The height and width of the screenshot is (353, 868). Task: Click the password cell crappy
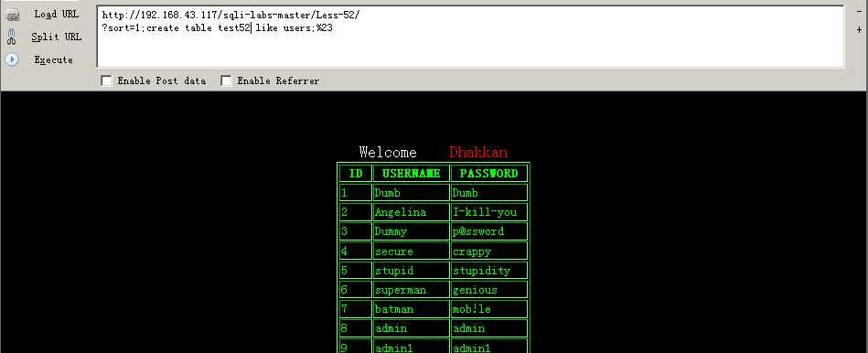489,251
